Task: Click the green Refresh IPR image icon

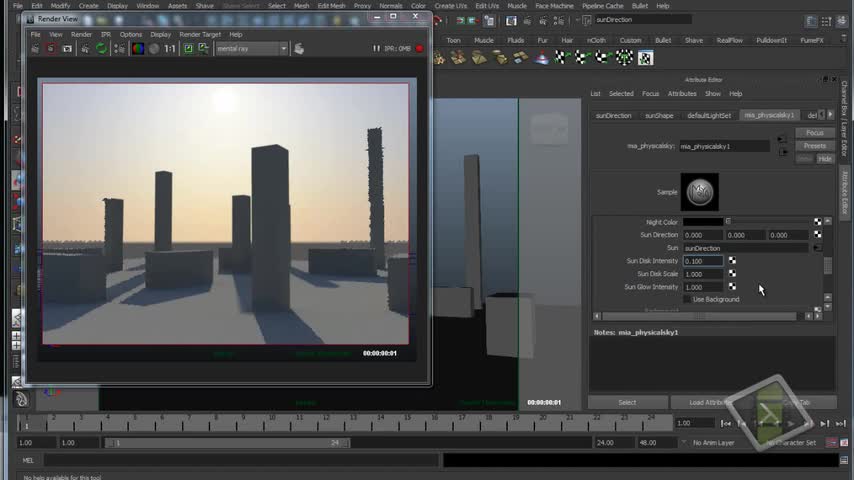Action: point(101,48)
